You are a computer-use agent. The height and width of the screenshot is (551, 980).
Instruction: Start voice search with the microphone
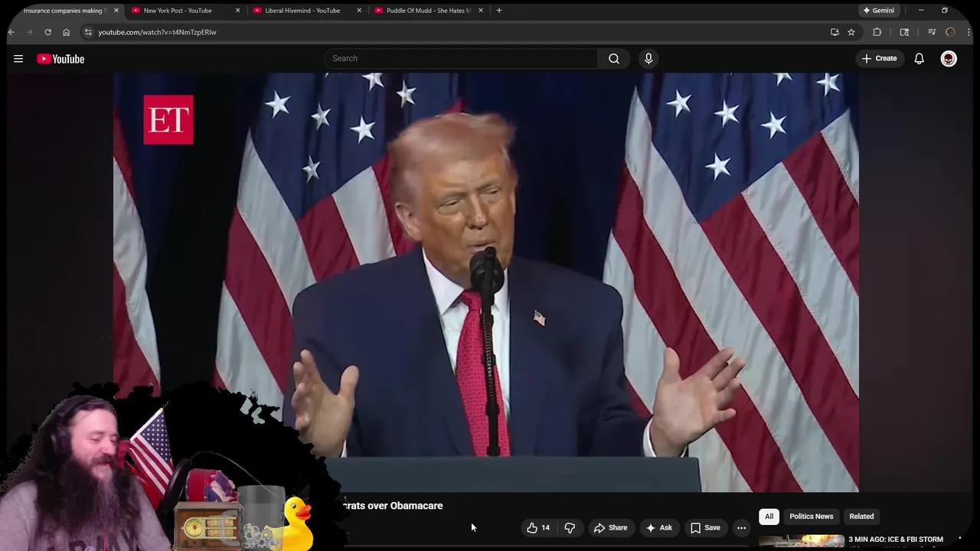(648, 58)
